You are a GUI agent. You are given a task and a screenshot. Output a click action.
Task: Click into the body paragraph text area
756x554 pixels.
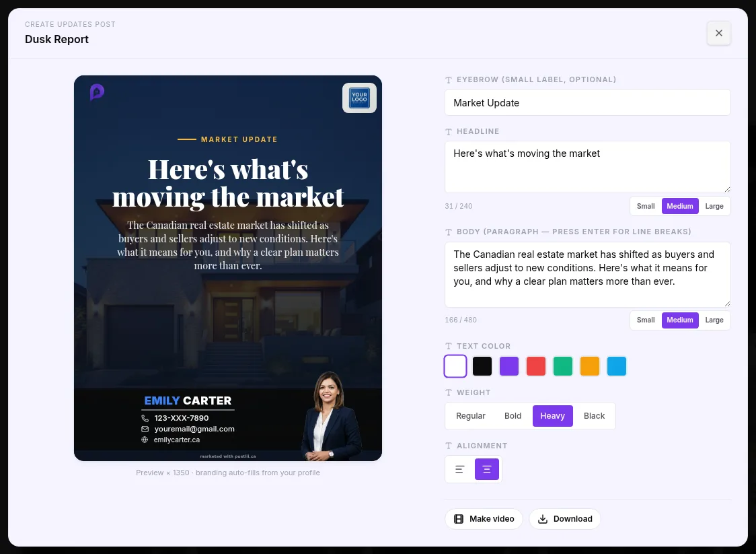pyautogui.click(x=587, y=275)
